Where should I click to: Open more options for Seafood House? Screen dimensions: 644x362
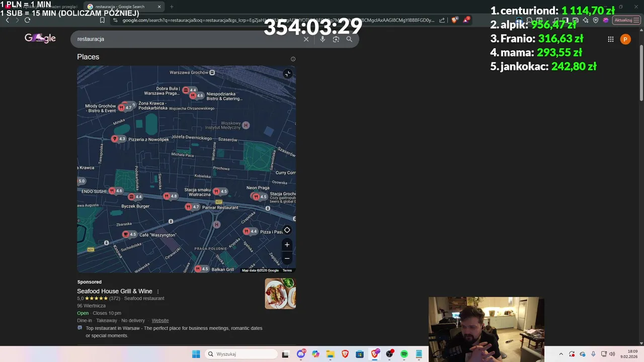[158, 292]
